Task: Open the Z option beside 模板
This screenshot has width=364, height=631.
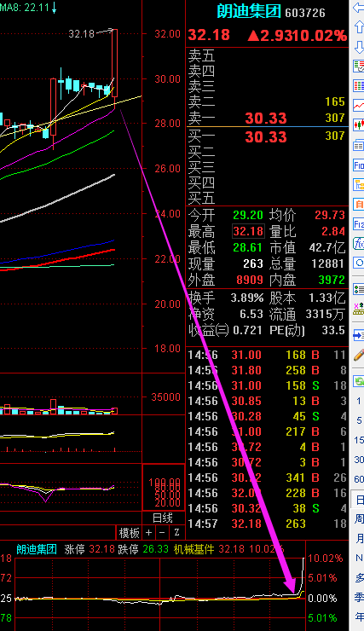Action: [x=176, y=532]
